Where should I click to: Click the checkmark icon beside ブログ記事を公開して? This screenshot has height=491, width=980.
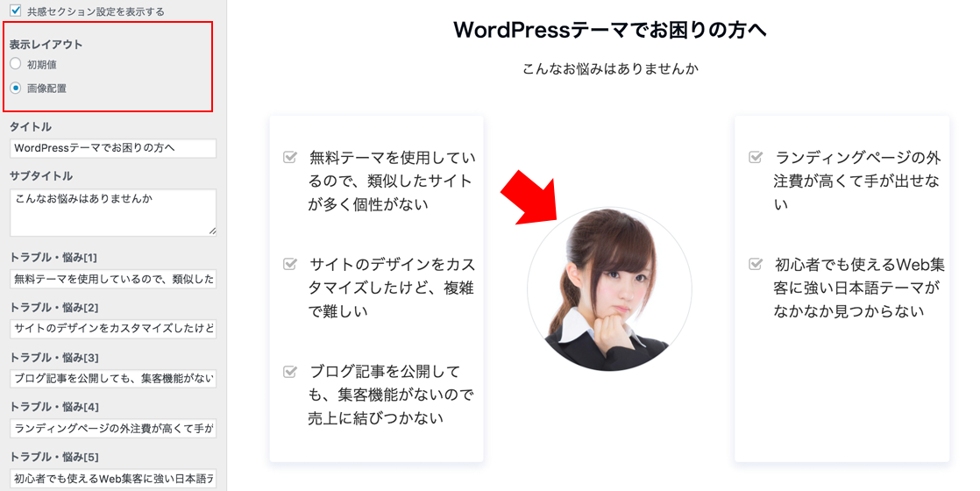[x=290, y=372]
